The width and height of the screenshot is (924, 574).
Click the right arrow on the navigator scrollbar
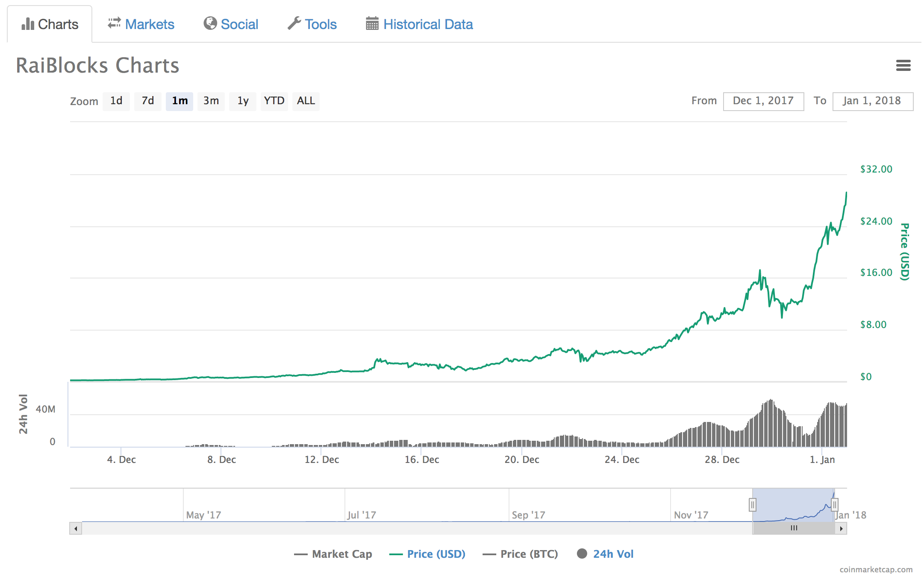pyautogui.click(x=842, y=528)
